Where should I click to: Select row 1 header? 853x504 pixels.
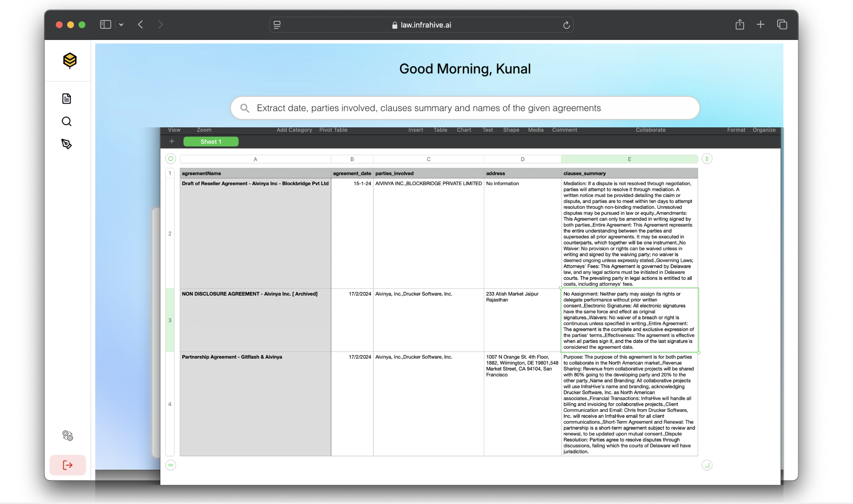point(170,173)
